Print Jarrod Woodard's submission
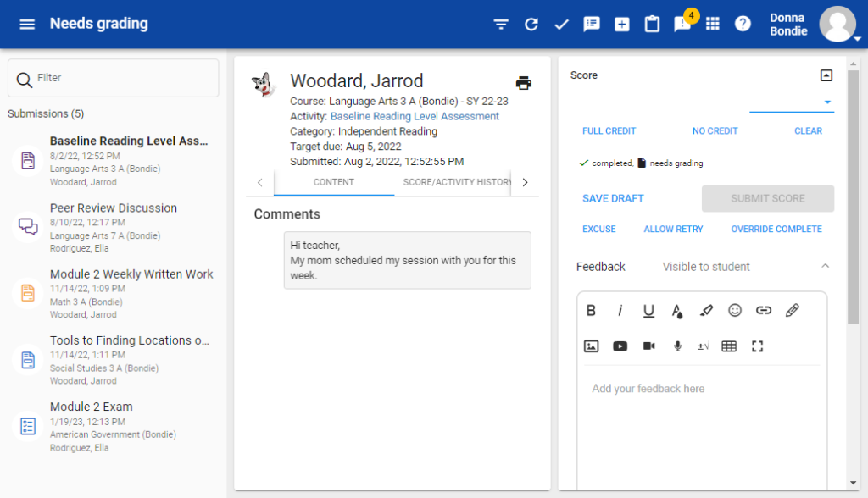This screenshot has height=498, width=868. click(x=524, y=82)
